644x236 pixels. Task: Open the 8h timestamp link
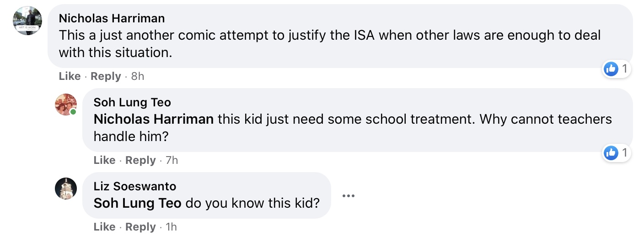pos(137,76)
